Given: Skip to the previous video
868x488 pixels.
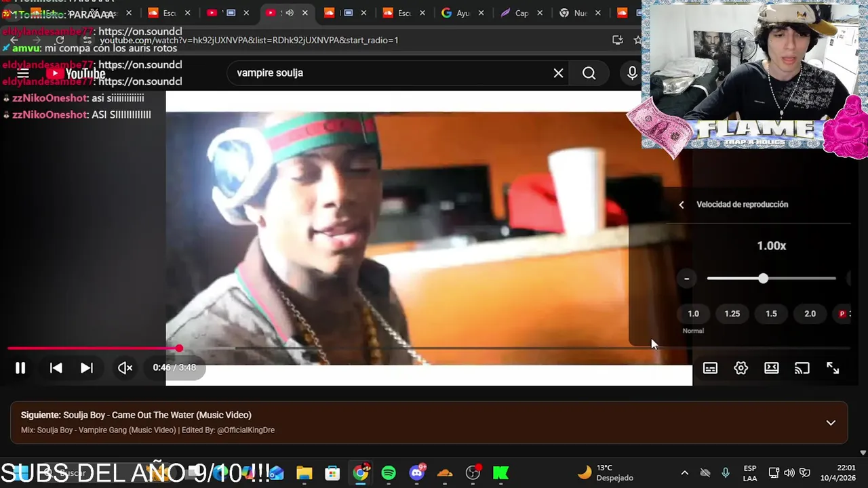Looking at the screenshot, I should (x=56, y=368).
